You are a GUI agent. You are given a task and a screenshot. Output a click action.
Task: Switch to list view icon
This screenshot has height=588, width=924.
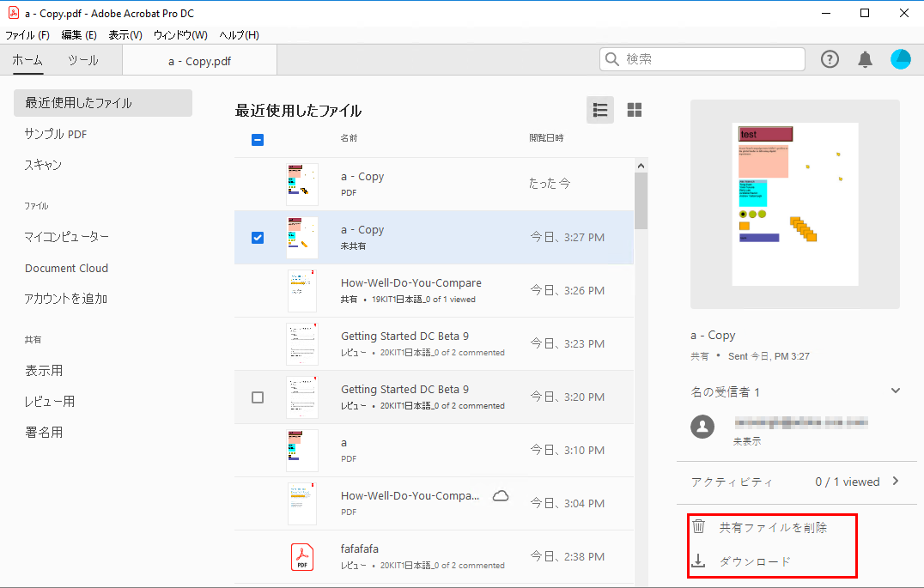pyautogui.click(x=600, y=110)
